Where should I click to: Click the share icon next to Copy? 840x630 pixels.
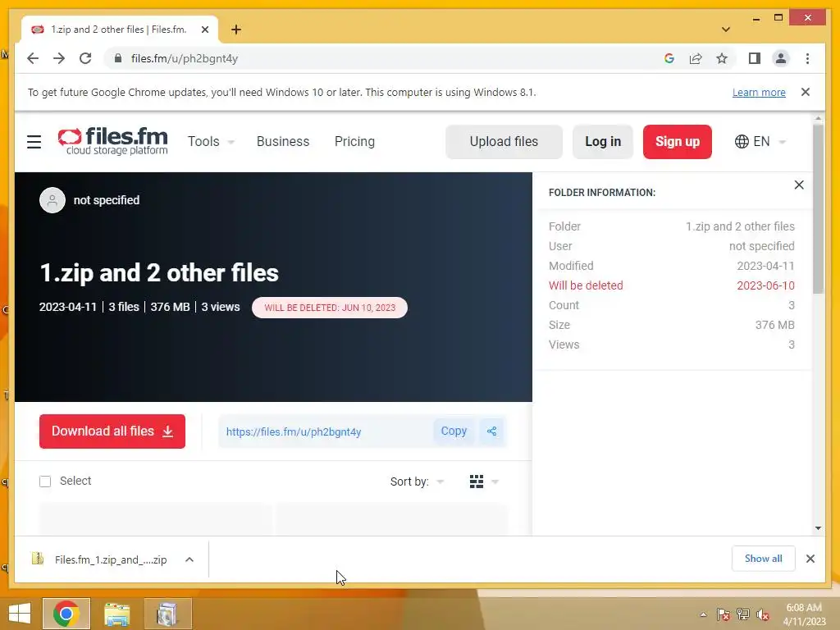coord(491,431)
